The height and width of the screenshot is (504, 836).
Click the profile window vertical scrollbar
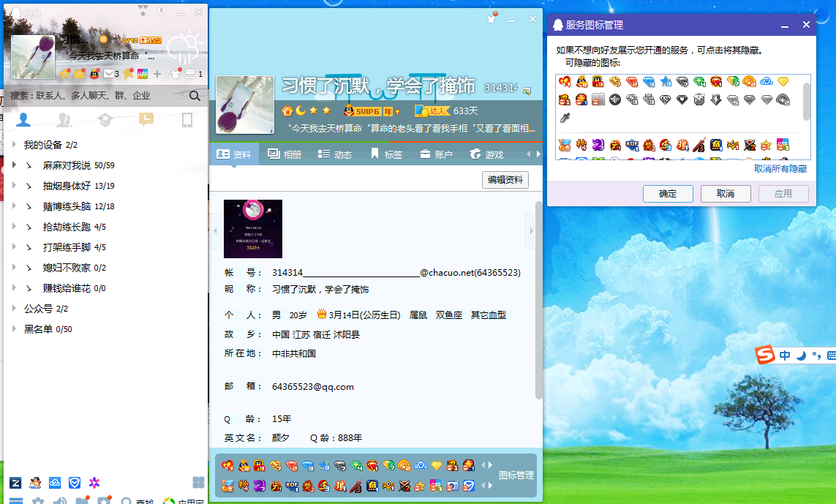tap(538, 300)
